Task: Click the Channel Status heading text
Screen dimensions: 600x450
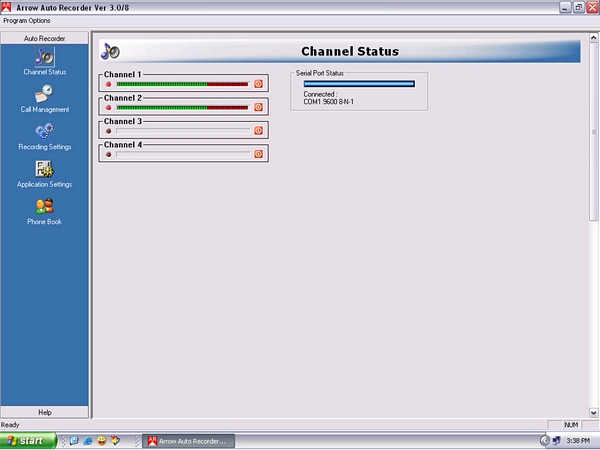Action: pos(350,51)
